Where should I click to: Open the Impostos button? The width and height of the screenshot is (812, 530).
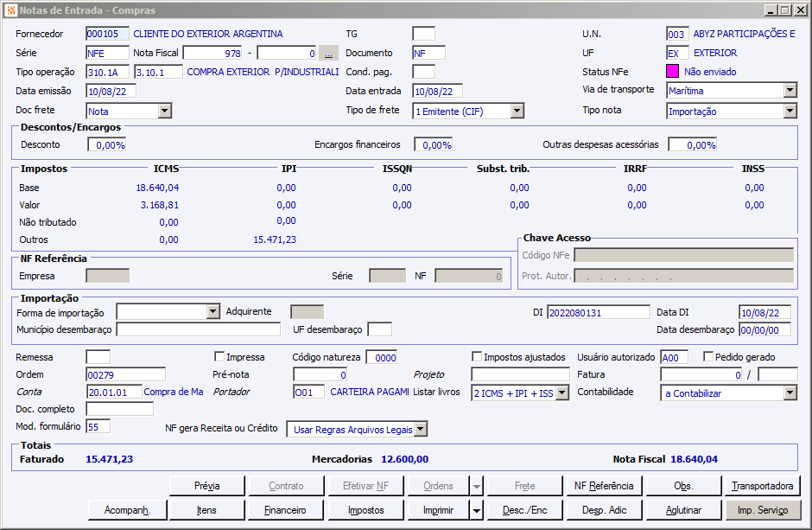point(366,510)
